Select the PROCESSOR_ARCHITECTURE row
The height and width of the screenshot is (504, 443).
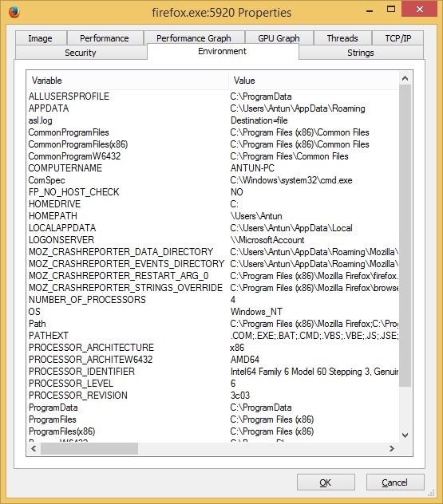point(212,348)
